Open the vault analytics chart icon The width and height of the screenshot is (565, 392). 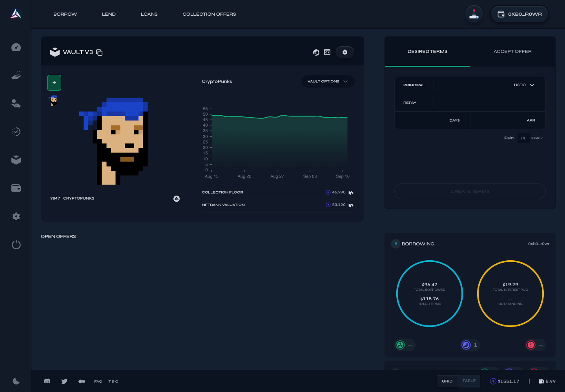[316, 52]
